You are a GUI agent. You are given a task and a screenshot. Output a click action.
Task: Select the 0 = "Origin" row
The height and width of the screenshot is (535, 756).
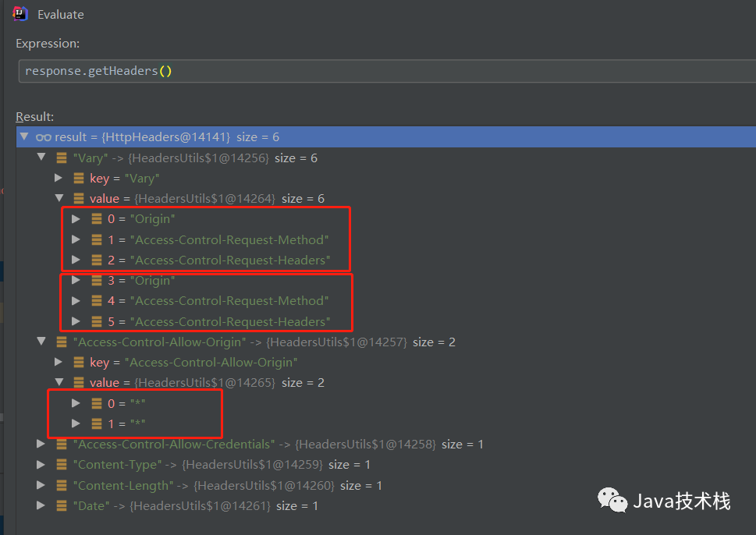pyautogui.click(x=141, y=219)
